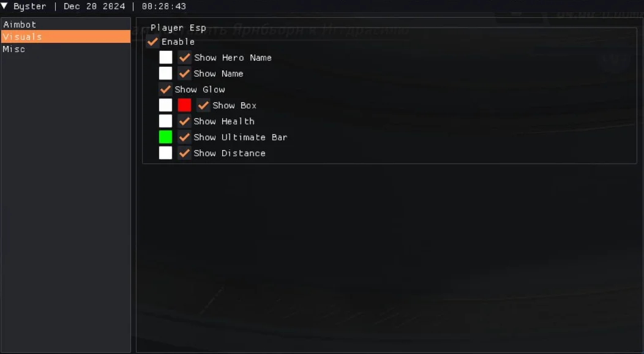Toggle the Player Esp Enable checkbox

153,42
